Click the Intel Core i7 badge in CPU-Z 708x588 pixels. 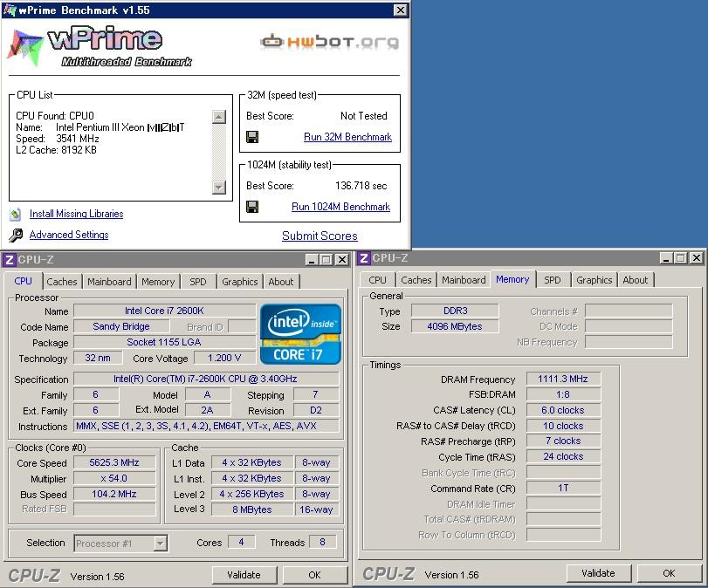[x=300, y=334]
